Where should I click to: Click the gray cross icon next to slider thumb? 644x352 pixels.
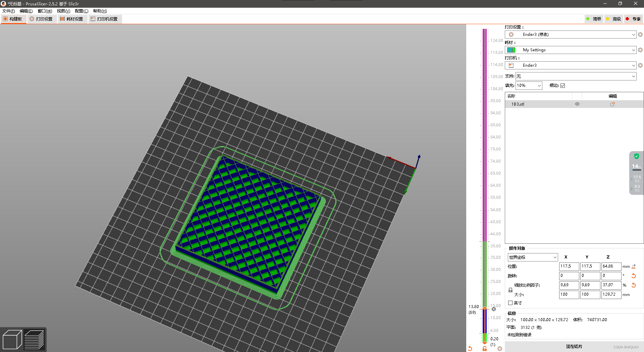click(494, 309)
